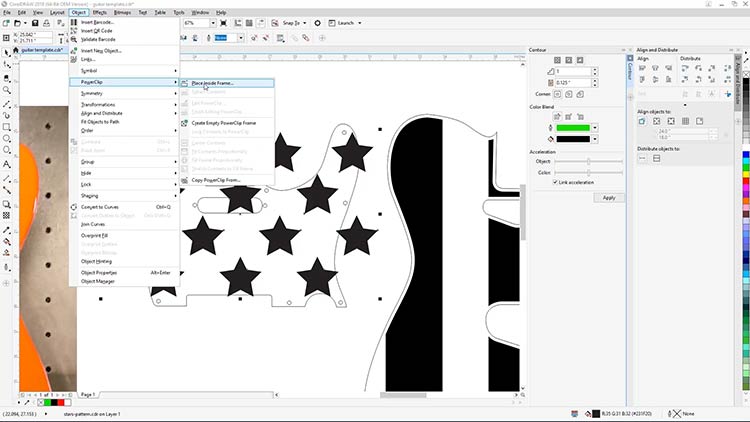Select mitered corner contour icon

(x=557, y=94)
